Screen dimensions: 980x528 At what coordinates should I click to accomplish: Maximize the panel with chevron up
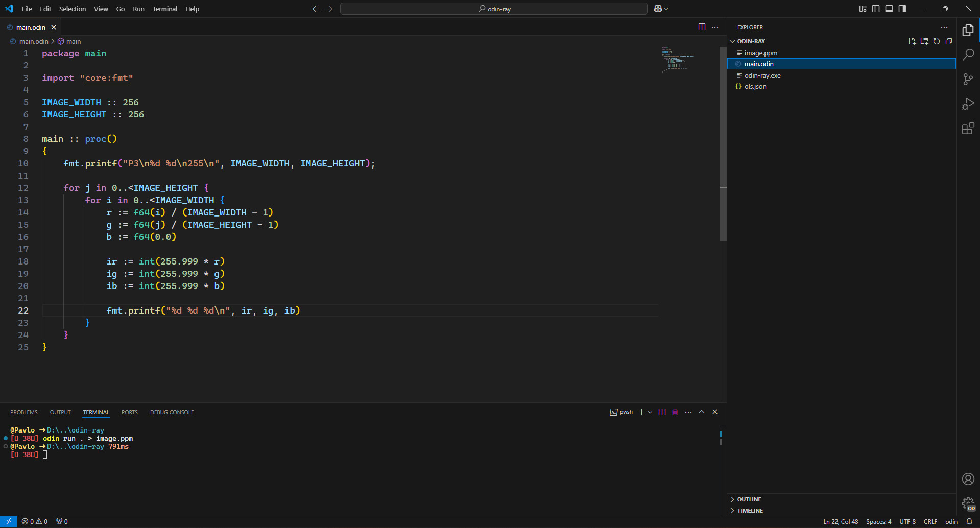(x=702, y=412)
